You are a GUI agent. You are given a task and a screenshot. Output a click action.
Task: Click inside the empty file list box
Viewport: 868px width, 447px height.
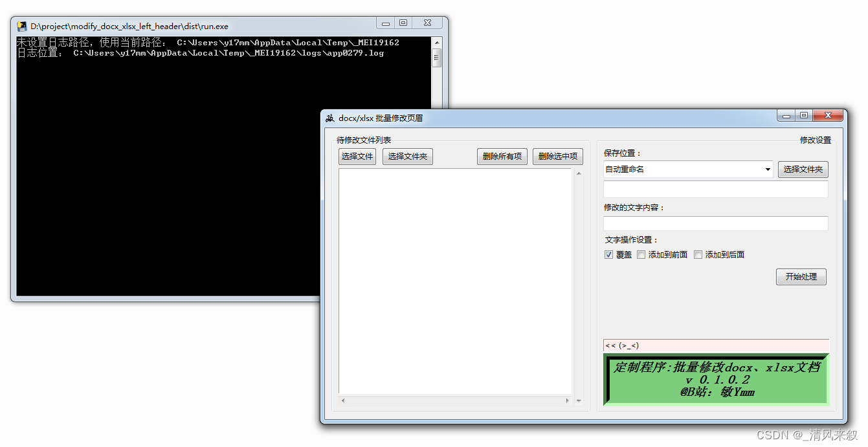pos(455,282)
